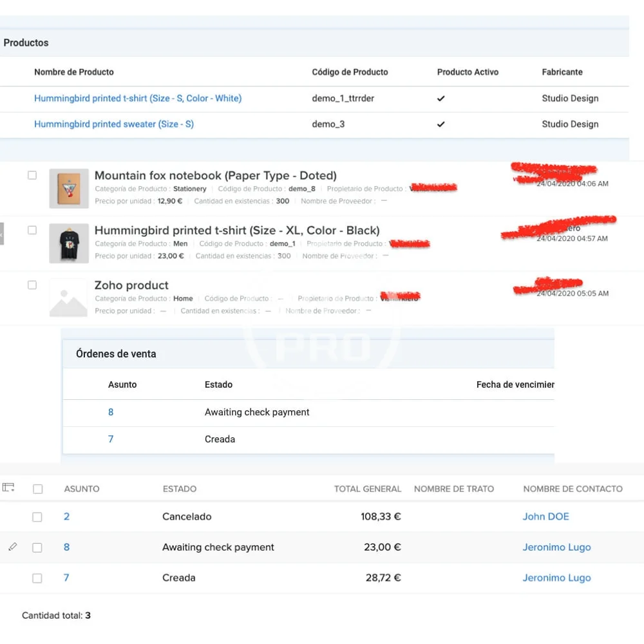Image resolution: width=644 pixels, height=644 pixels.
Task: Open the John DOE contact link
Action: [x=545, y=516]
